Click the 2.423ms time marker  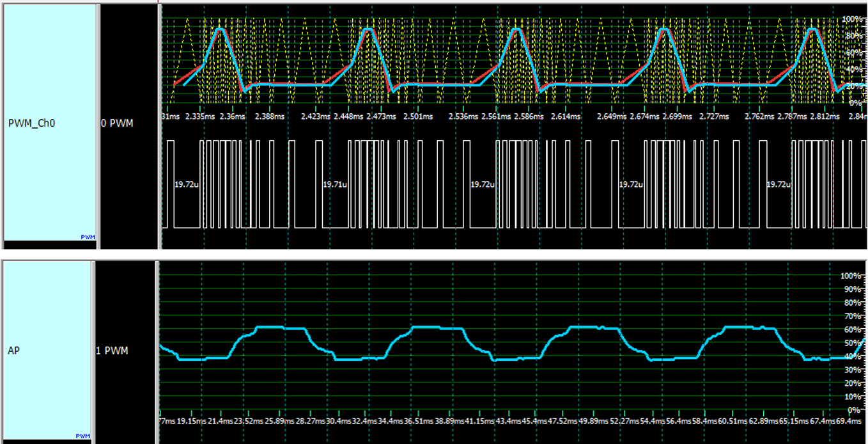[316, 116]
